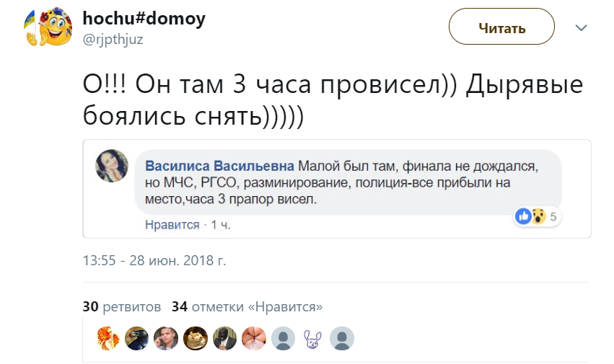Viewport: 614px width, 364px height.
Task: Click the phoenix bird liker avatar
Action: [109, 337]
